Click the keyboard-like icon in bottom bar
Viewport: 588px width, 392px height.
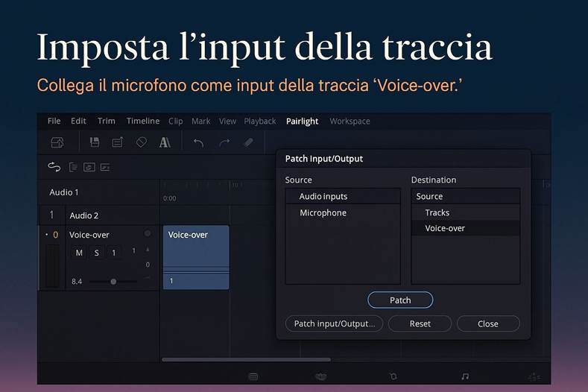pos(253,376)
